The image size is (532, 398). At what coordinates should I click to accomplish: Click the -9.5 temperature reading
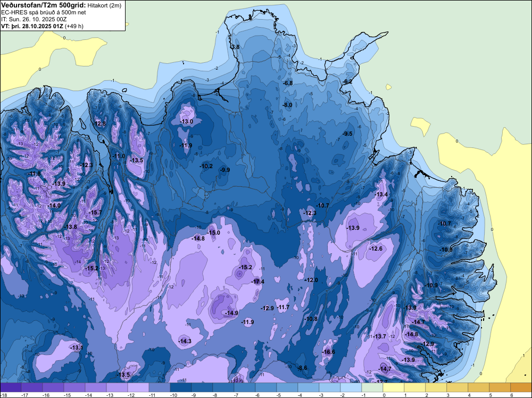coord(348,134)
